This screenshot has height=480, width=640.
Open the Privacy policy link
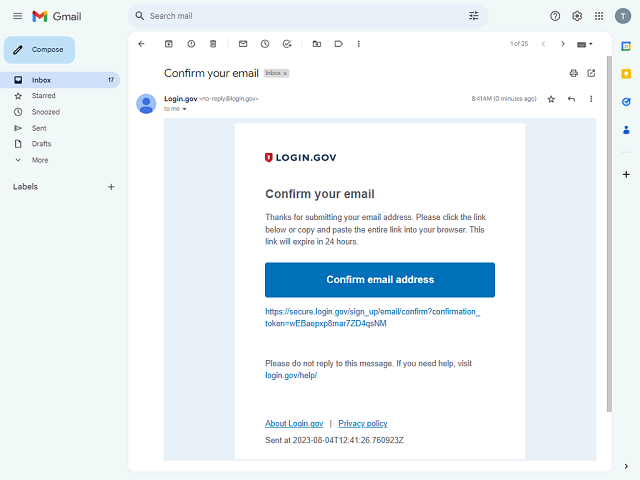(x=362, y=423)
